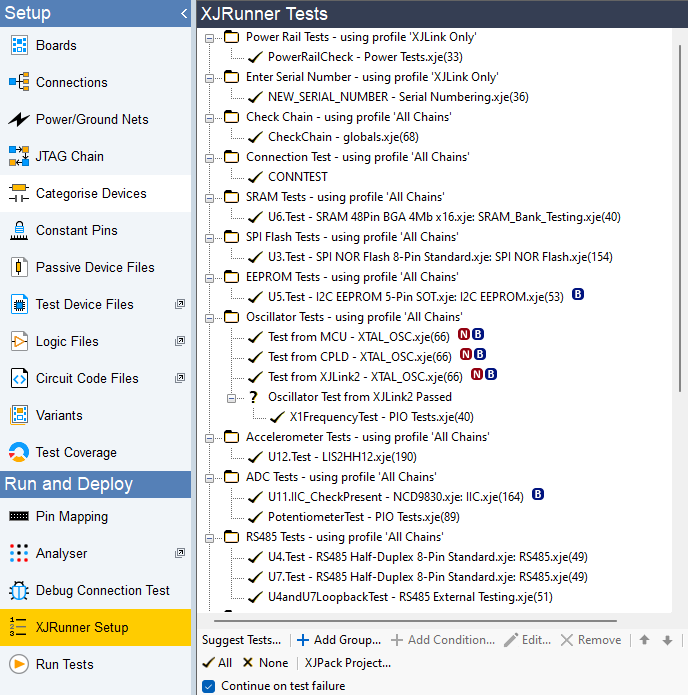
Task: Click the Constant Pins icon
Action: 19,230
